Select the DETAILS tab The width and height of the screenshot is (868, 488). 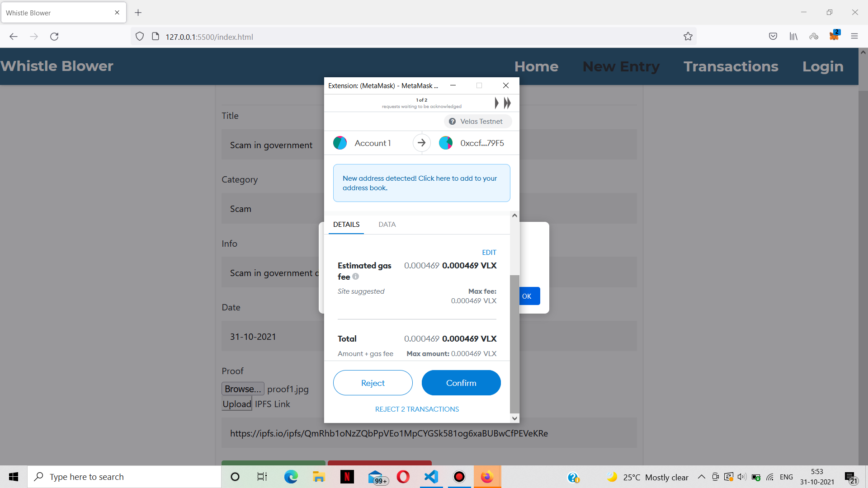click(x=346, y=225)
